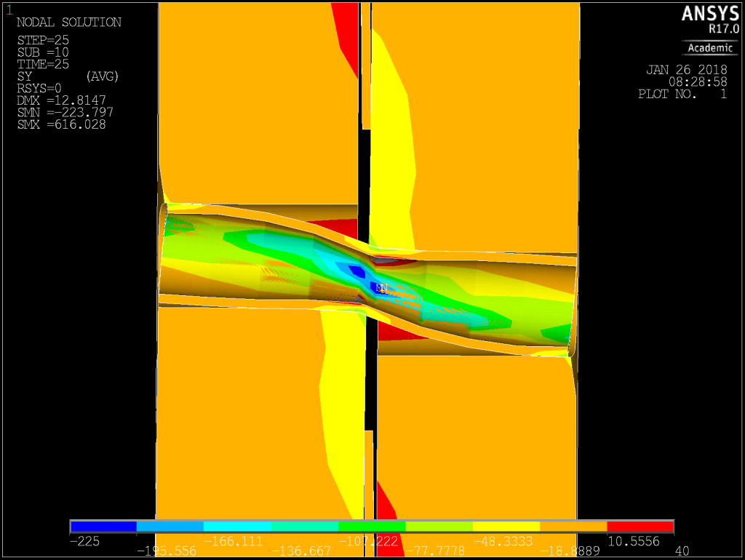Viewport: 745px width, 560px height.
Task: Click the STEP=25 label
Action: [43, 39]
